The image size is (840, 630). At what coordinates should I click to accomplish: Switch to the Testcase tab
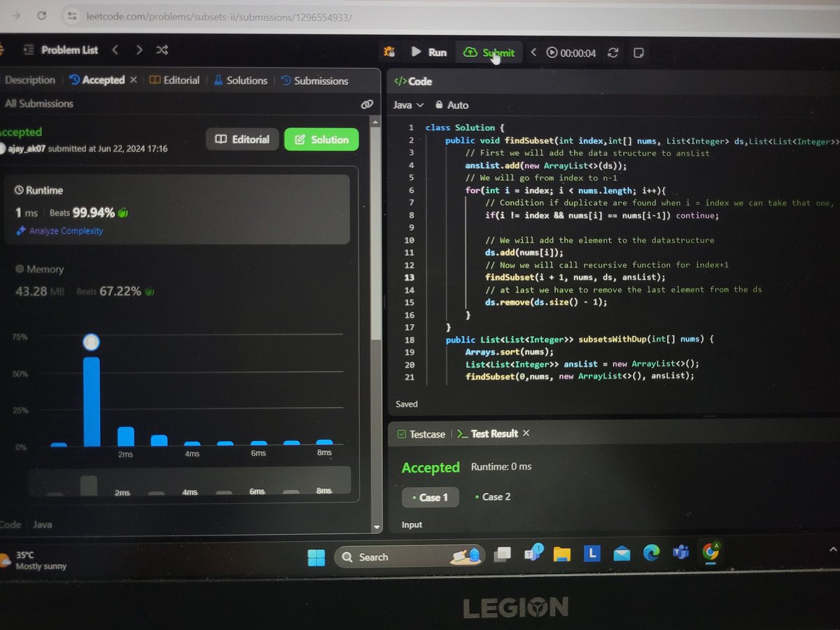(421, 434)
